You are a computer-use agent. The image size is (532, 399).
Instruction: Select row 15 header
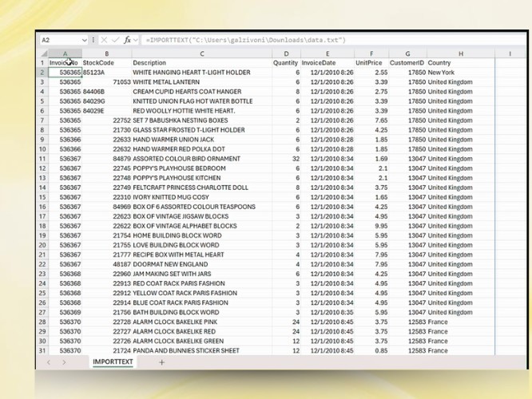click(x=42, y=197)
